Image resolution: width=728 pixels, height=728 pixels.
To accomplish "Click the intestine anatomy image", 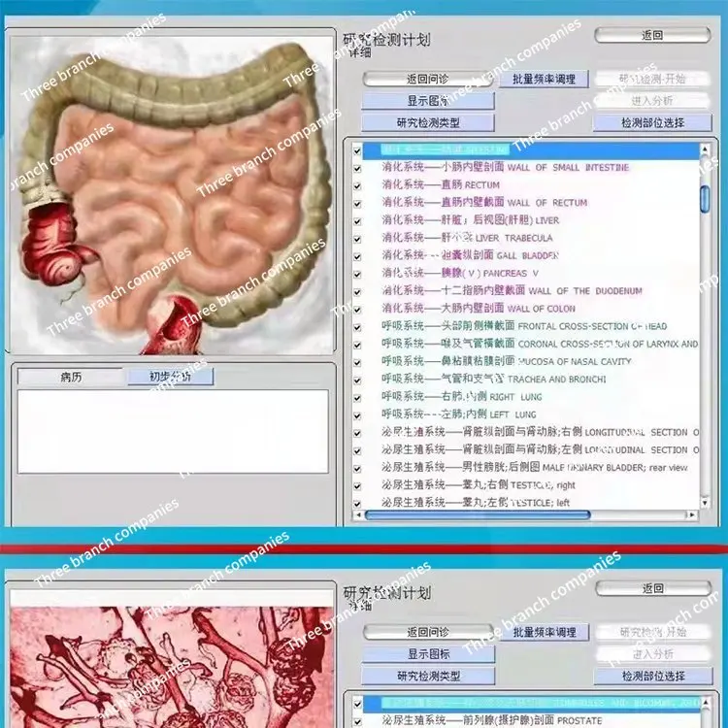I will click(171, 195).
